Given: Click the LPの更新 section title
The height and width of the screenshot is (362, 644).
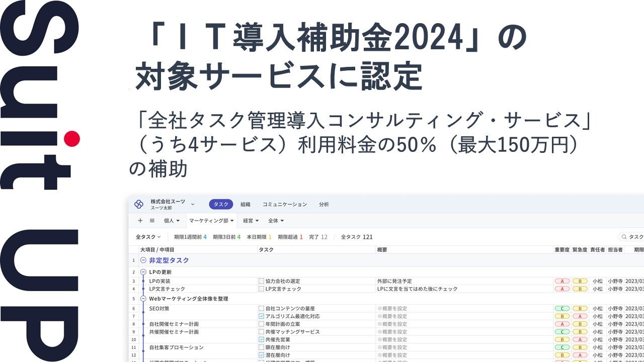Looking at the screenshot, I should point(160,272).
